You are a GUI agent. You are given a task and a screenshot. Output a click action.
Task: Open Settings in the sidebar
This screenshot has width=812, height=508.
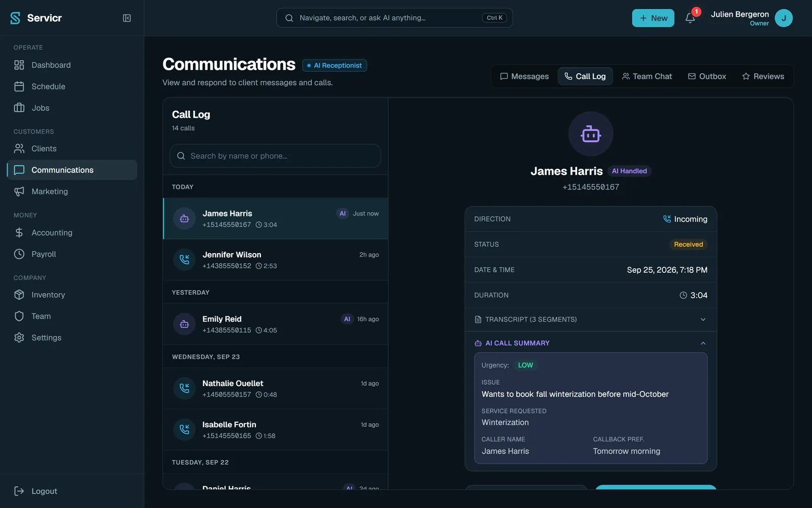coord(72,337)
